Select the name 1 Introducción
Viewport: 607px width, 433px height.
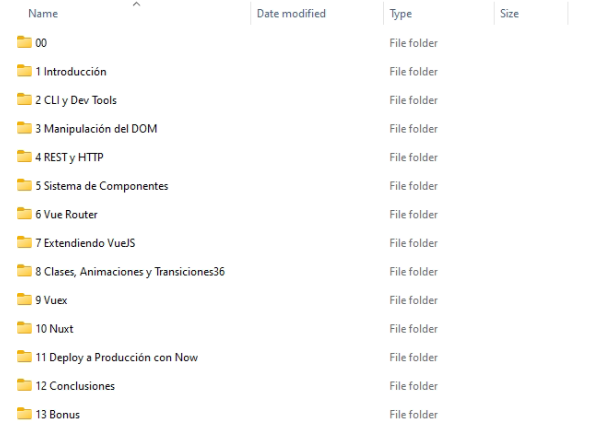pos(71,72)
